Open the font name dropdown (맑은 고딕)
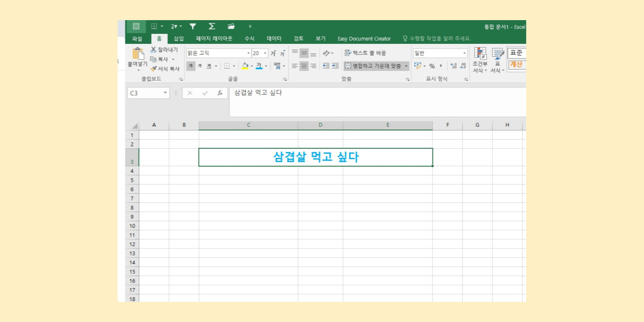Image resolution: width=644 pixels, height=322 pixels. [x=248, y=53]
